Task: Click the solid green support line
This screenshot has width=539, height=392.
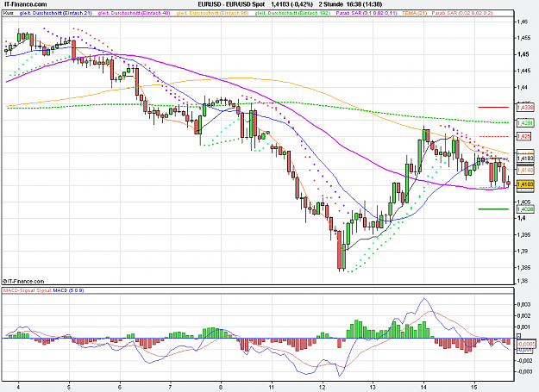Action: tap(493, 209)
